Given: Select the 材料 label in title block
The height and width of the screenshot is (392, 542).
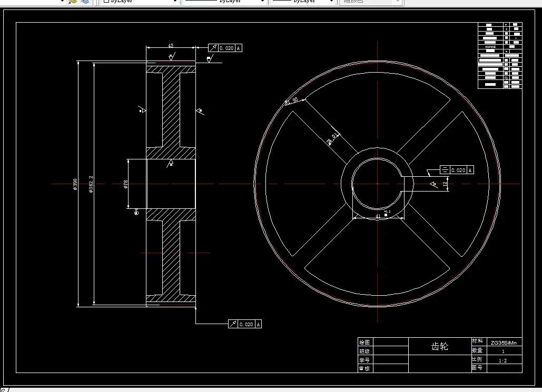Looking at the screenshot, I should pyautogui.click(x=477, y=341).
